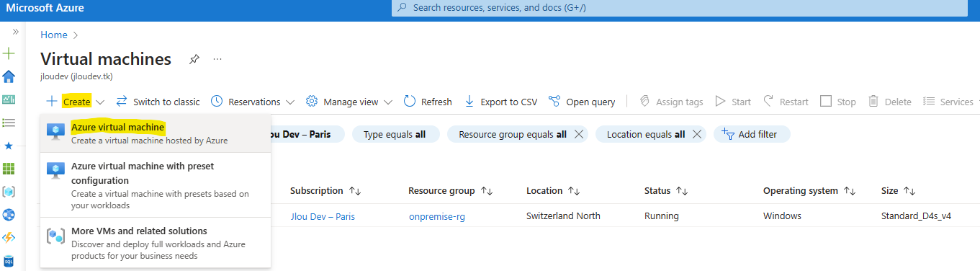Viewport: 980px width, 271px height.
Task: Click the Delete button in toolbar
Action: [889, 102]
